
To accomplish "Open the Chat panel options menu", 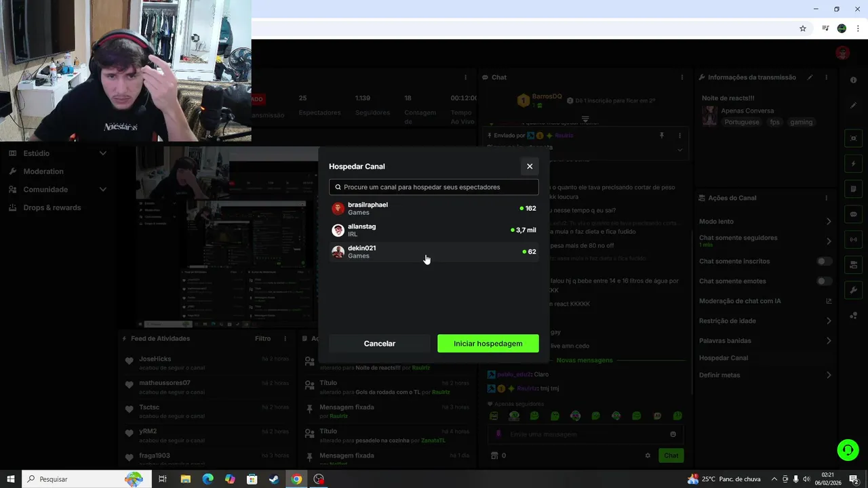I will pyautogui.click(x=682, y=77).
